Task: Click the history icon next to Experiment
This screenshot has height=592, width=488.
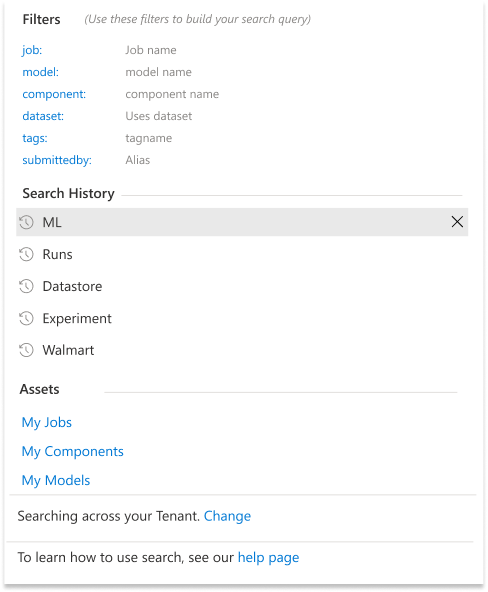Action: point(26,318)
